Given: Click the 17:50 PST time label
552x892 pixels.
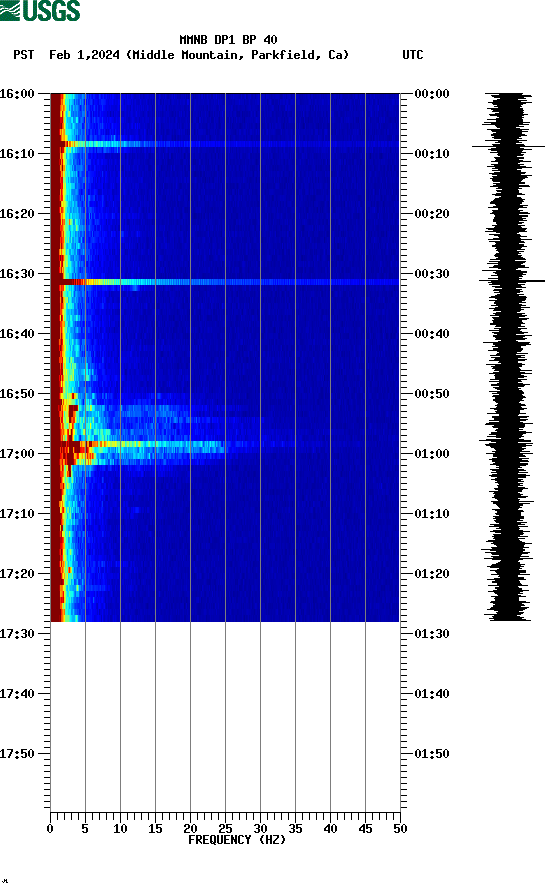Looking at the screenshot, I should point(17,754).
